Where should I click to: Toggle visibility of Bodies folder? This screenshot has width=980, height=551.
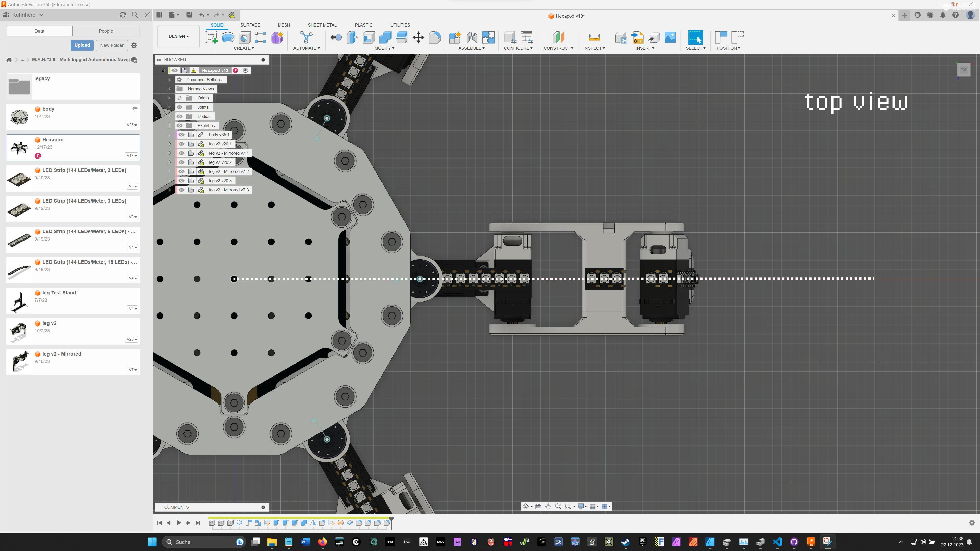[x=180, y=116]
